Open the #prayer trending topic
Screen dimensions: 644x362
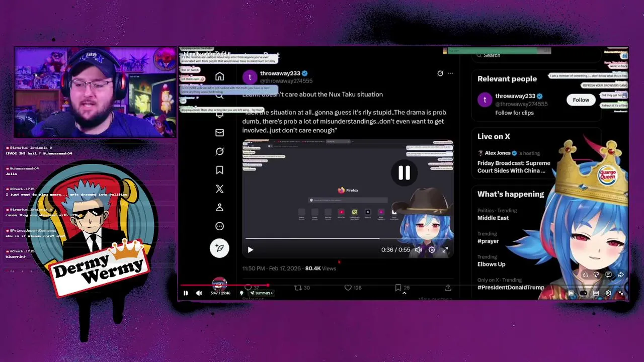coord(488,241)
